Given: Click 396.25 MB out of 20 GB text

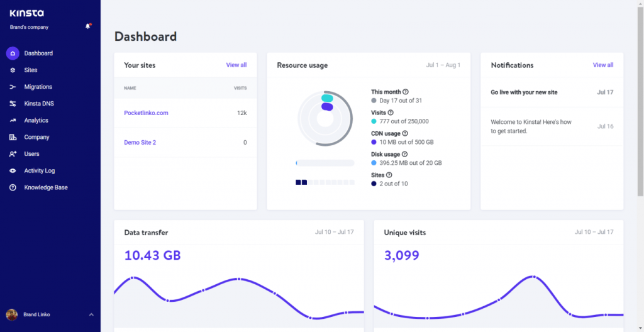Looking at the screenshot, I should (411, 163).
